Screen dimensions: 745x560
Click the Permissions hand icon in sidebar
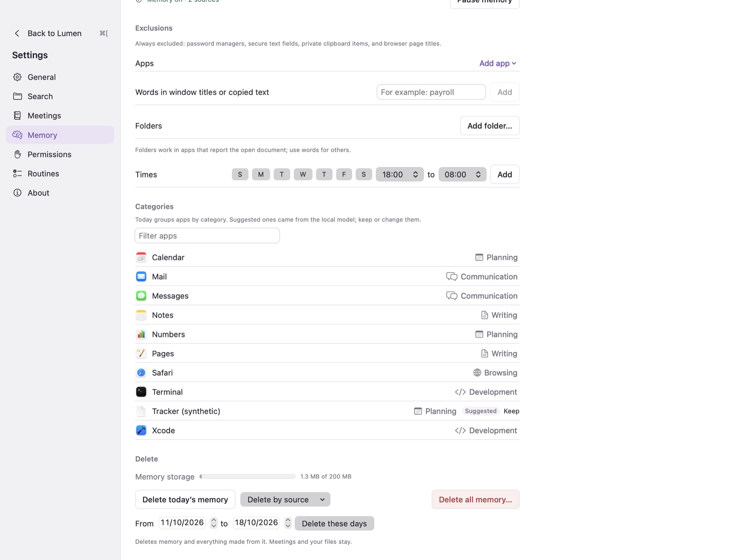(x=18, y=154)
